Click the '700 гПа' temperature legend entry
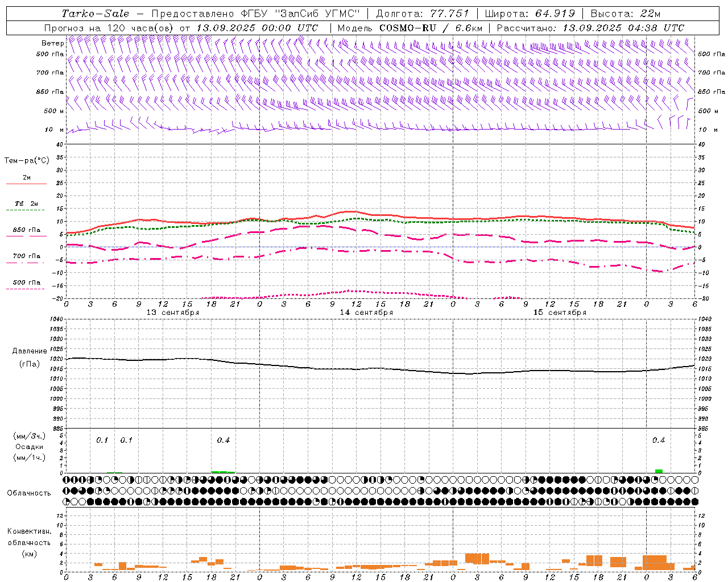 pos(26,256)
